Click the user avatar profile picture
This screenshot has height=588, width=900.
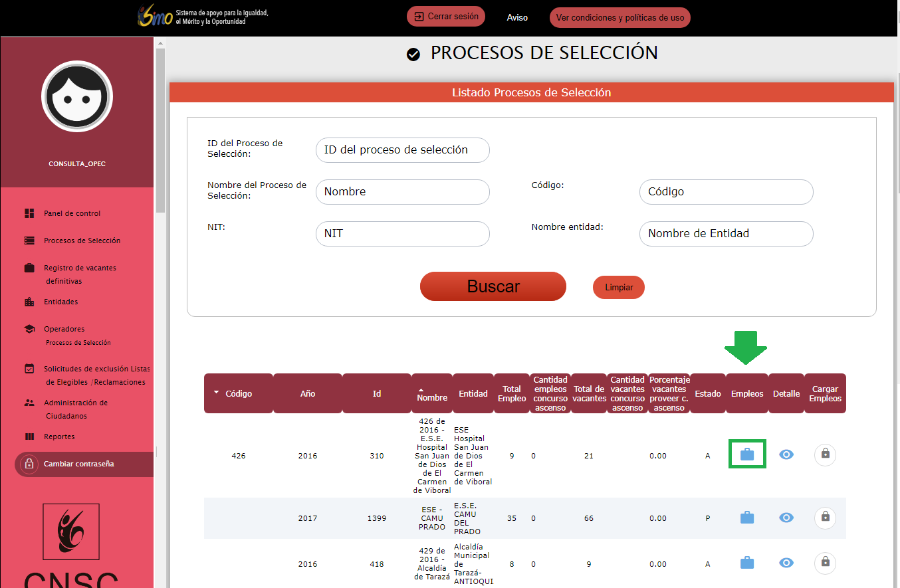tap(77, 96)
